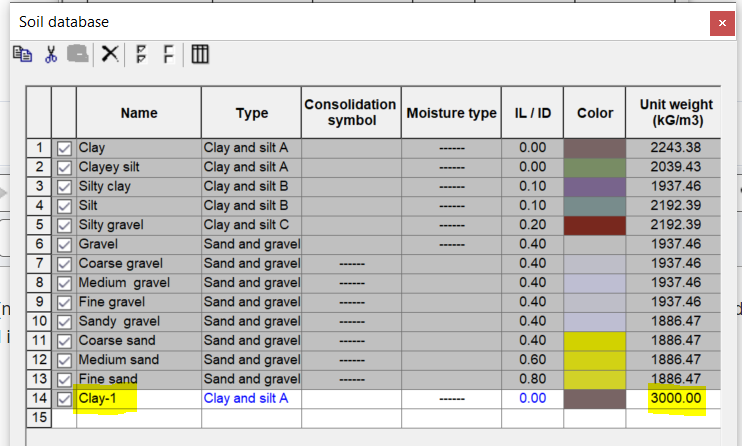Toggle checkbox for Clayey silt row

point(64,168)
